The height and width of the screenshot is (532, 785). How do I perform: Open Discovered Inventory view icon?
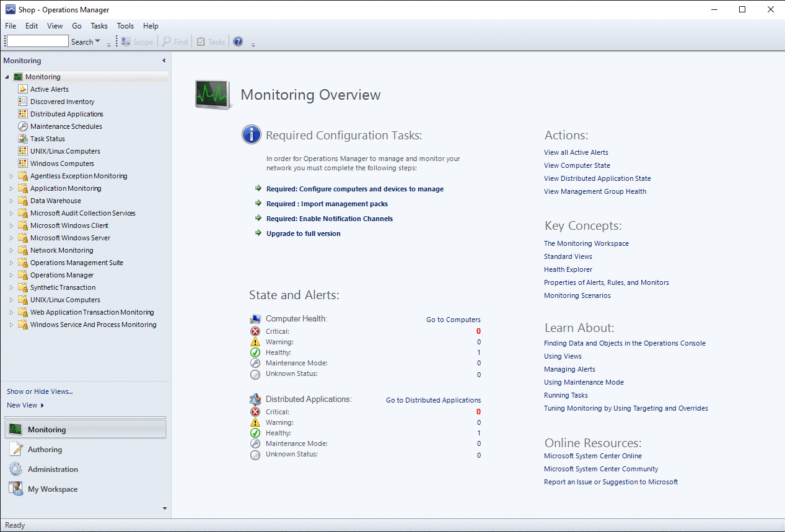pos(23,102)
